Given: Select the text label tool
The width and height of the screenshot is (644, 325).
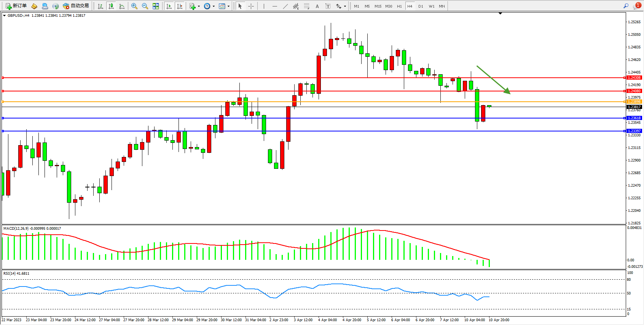Looking at the screenshot, I should 328,6.
